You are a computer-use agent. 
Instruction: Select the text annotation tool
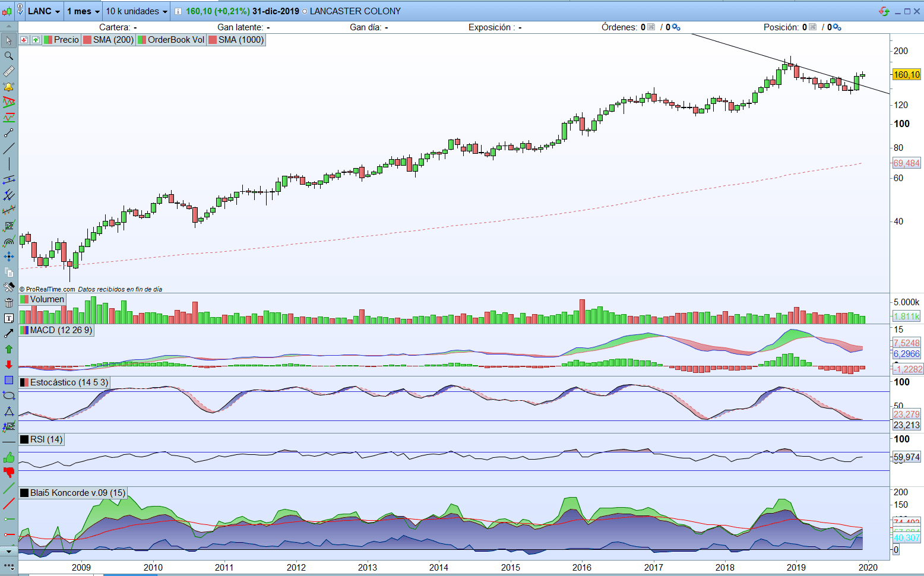point(9,318)
